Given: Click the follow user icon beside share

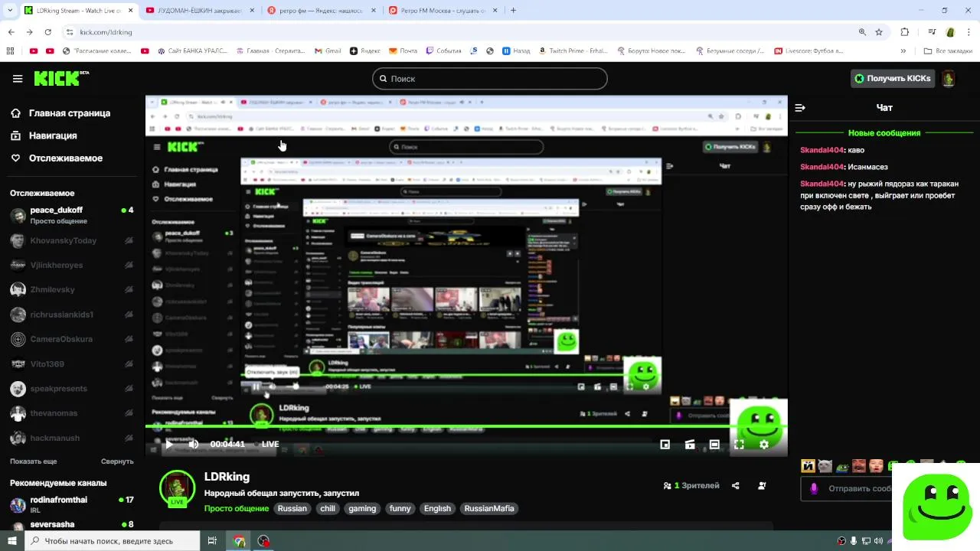Looking at the screenshot, I should pyautogui.click(x=762, y=486).
